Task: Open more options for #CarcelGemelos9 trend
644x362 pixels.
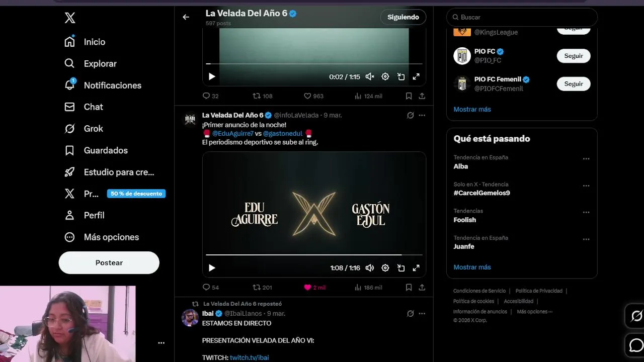Action: click(x=586, y=186)
